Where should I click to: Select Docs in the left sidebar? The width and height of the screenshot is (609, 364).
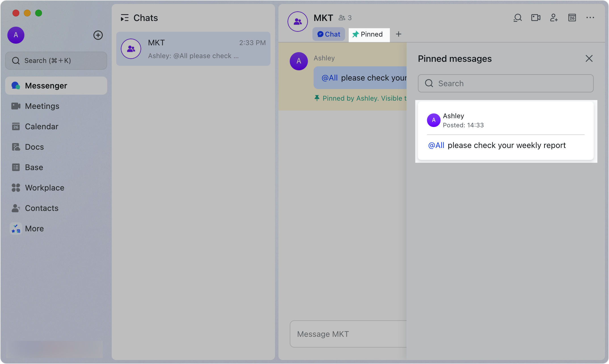click(x=34, y=147)
